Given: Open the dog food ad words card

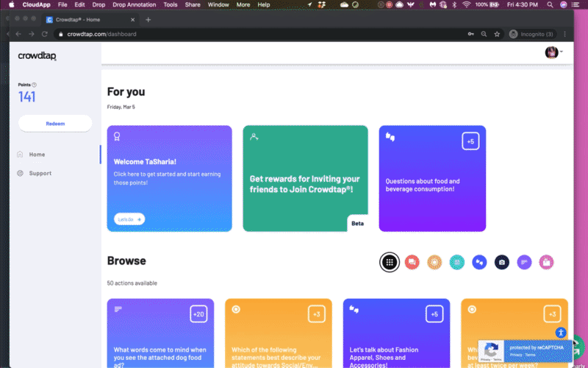Looking at the screenshot, I should [160, 333].
